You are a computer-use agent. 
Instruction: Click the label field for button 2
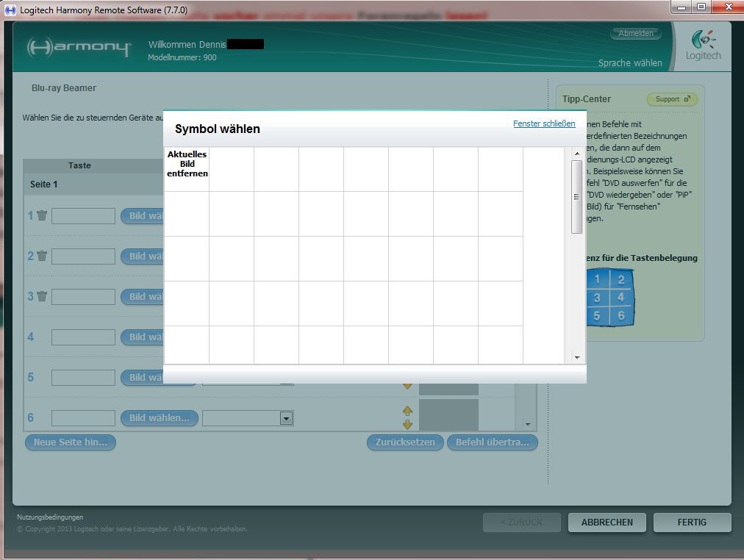pos(84,256)
